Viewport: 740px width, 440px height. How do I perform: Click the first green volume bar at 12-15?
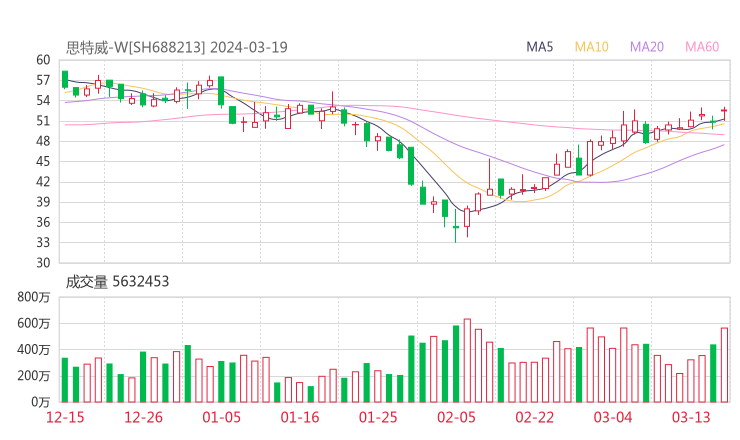pos(65,380)
